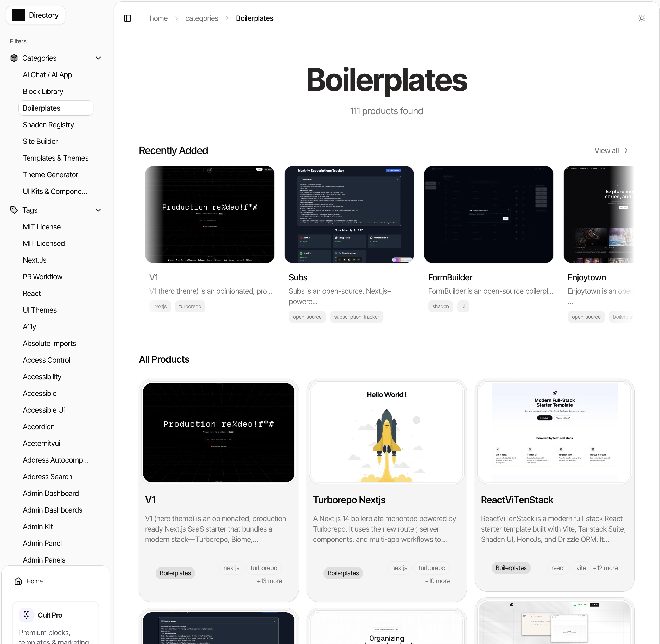Go to the home breadcrumb
This screenshot has width=660, height=644.
click(158, 18)
